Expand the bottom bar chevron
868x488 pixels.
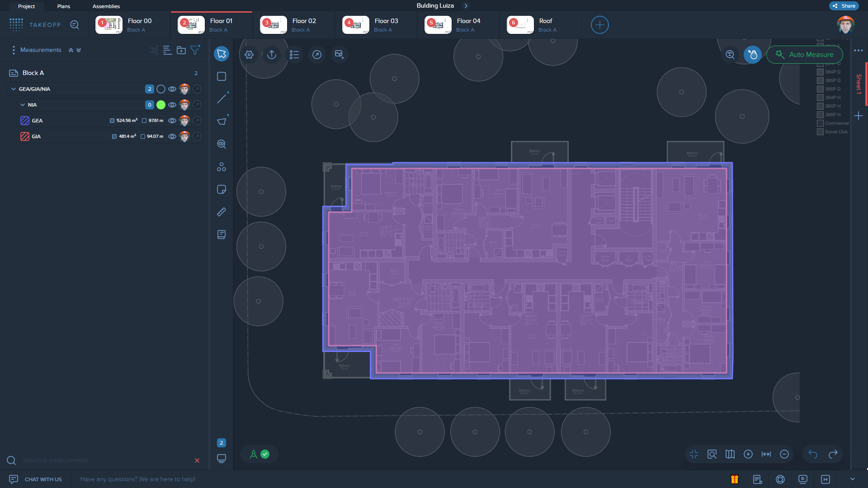tap(852, 479)
